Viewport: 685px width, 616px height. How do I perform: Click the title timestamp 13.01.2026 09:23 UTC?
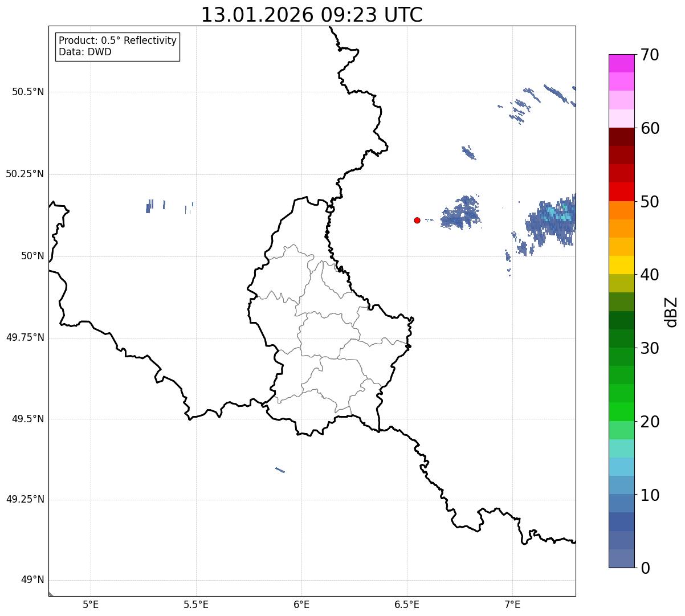coord(312,15)
